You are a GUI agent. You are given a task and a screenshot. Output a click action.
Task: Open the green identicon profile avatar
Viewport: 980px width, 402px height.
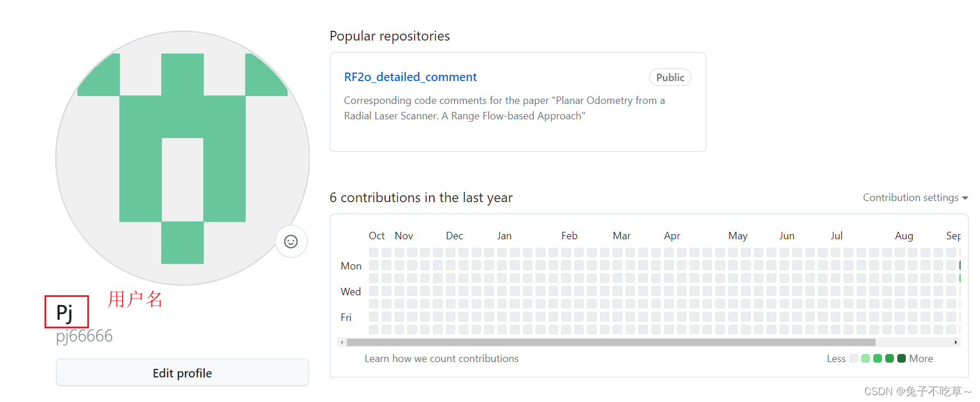[183, 158]
